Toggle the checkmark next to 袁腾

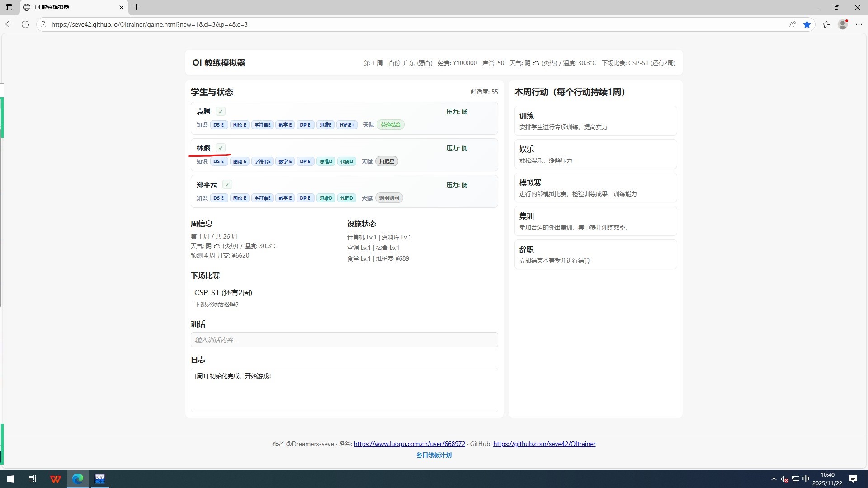(220, 111)
